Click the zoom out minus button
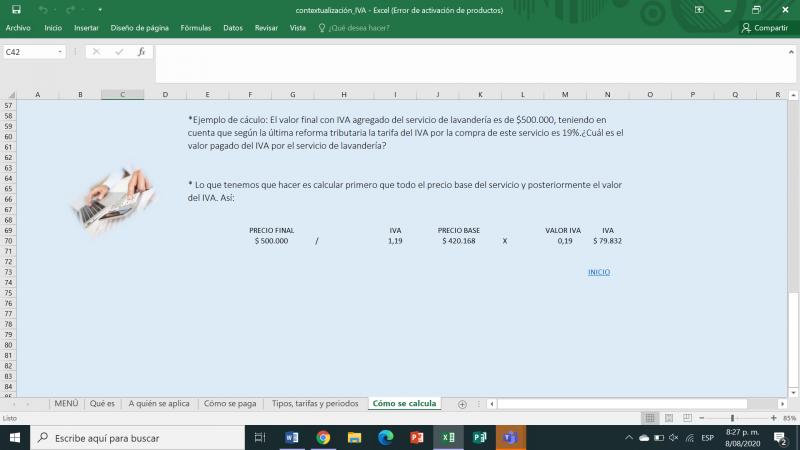This screenshot has height=450, width=800. click(x=702, y=418)
